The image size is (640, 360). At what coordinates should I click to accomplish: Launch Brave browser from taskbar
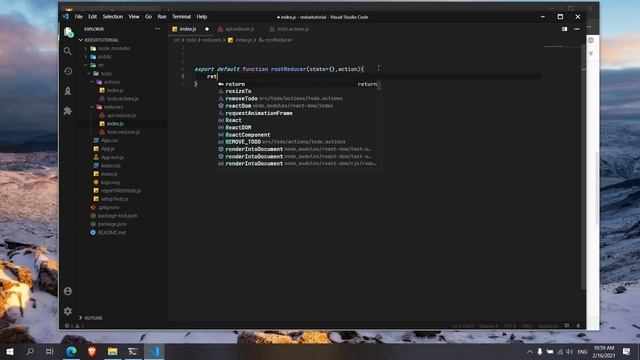coord(92,351)
